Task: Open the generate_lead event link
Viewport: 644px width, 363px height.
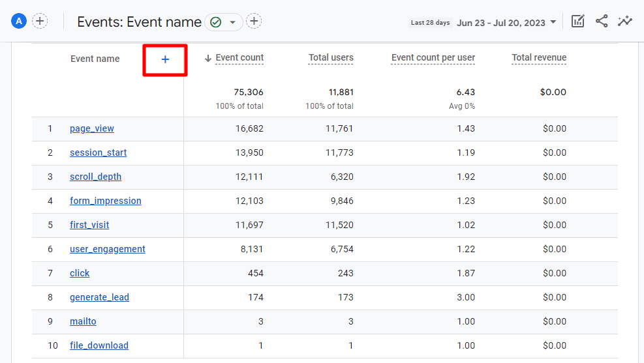Action: [99, 297]
